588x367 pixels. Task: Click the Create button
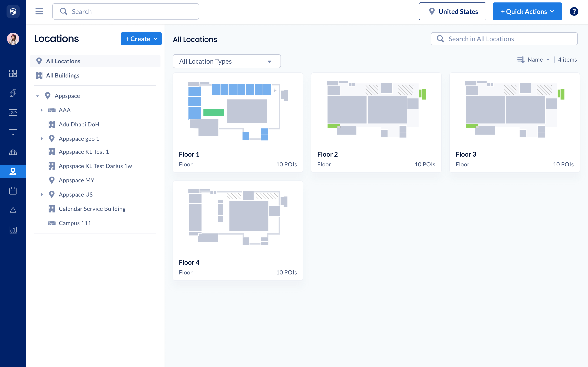(x=141, y=39)
